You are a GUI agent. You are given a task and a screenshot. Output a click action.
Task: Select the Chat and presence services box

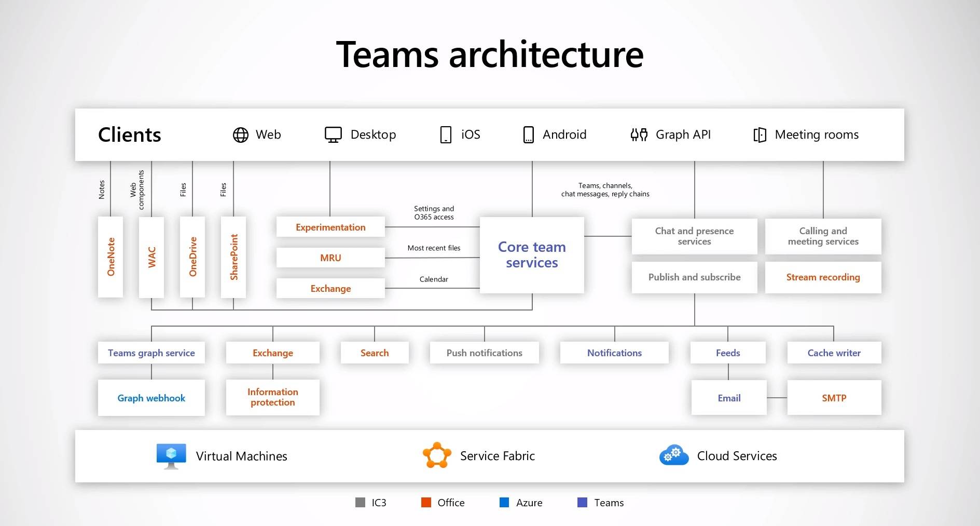tap(694, 236)
